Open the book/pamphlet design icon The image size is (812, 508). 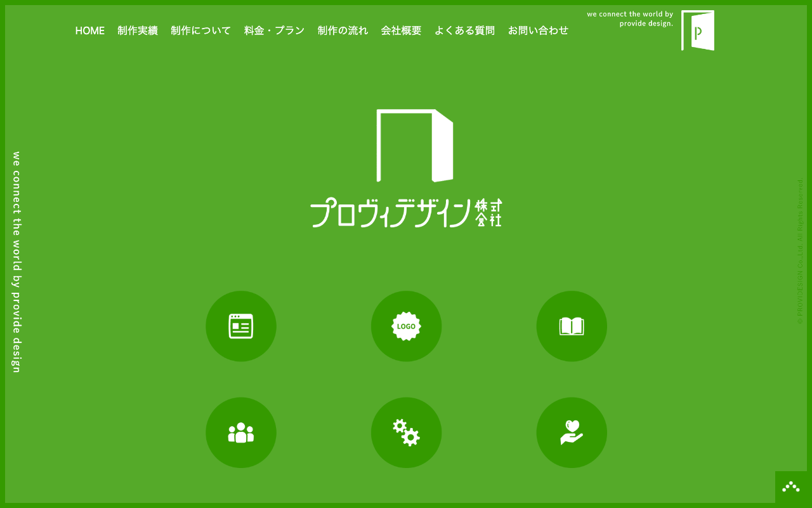[x=572, y=326]
